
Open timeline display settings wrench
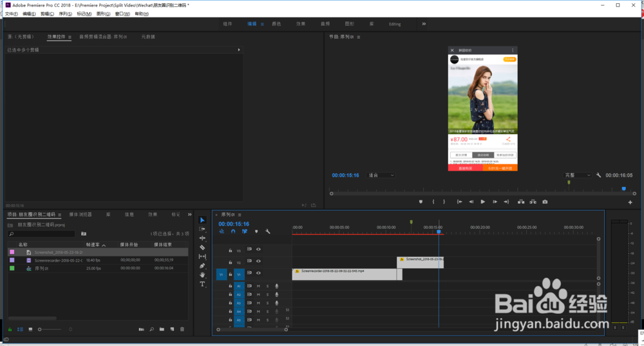click(268, 231)
